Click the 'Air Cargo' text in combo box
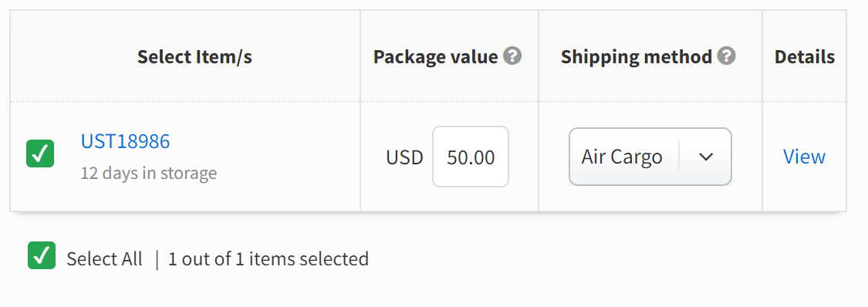Image resolution: width=868 pixels, height=307 pixels. point(622,157)
